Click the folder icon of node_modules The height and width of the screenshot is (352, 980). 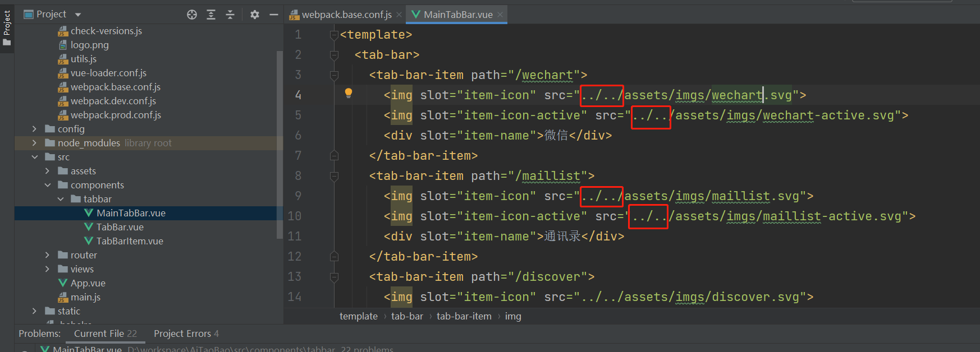tap(50, 143)
